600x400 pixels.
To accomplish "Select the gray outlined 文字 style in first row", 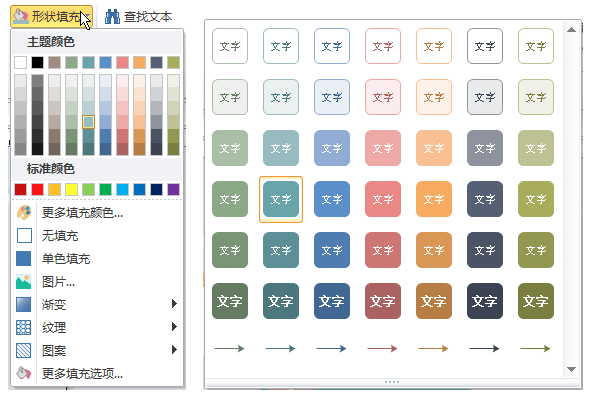I will click(485, 46).
